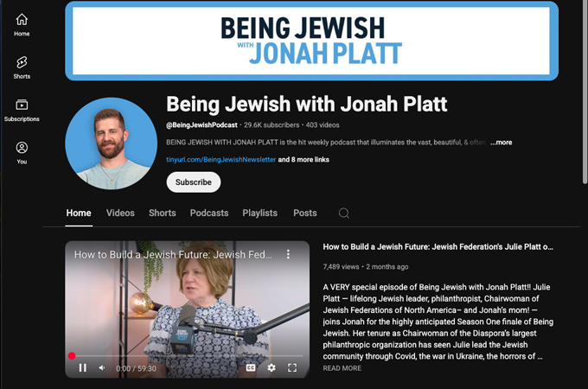Click the '403 videos' text
Image resolution: width=588 pixels, height=389 pixels.
click(323, 125)
